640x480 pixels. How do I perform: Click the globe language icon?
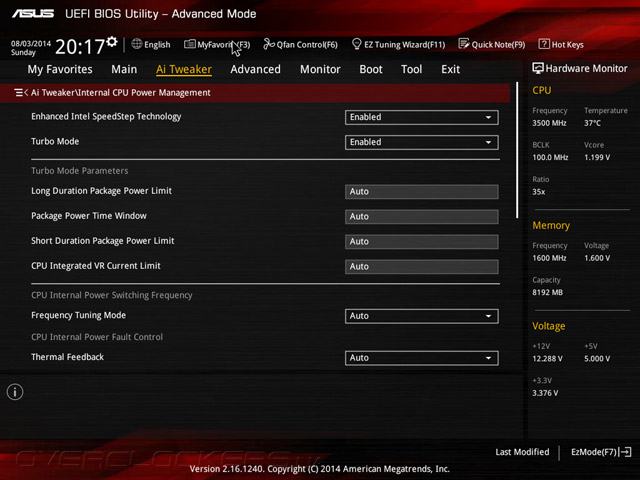(137, 44)
